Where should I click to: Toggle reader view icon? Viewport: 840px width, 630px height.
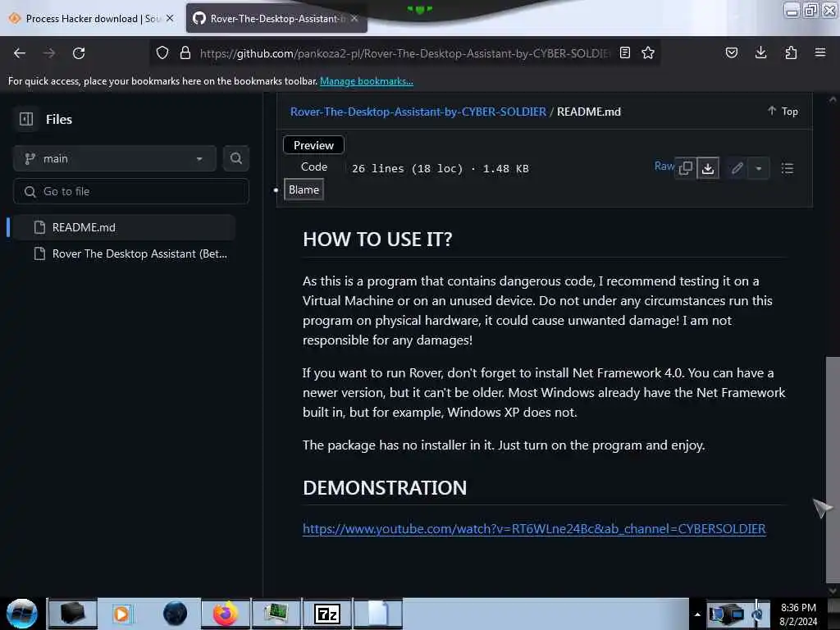point(624,52)
